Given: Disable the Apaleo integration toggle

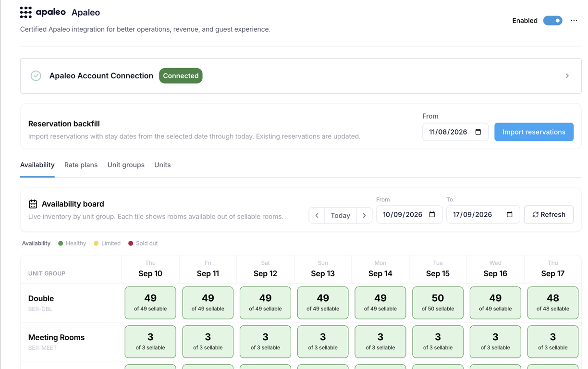Looking at the screenshot, I should coord(553,21).
